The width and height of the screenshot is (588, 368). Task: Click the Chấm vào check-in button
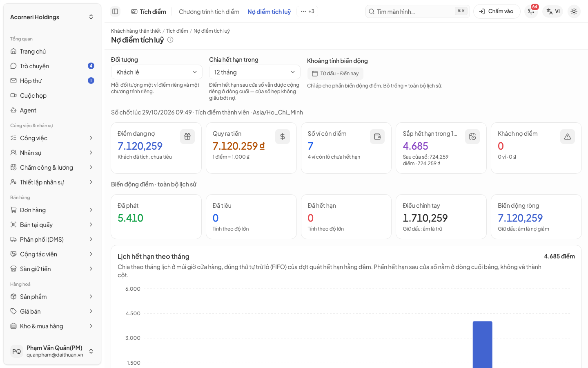[497, 11]
